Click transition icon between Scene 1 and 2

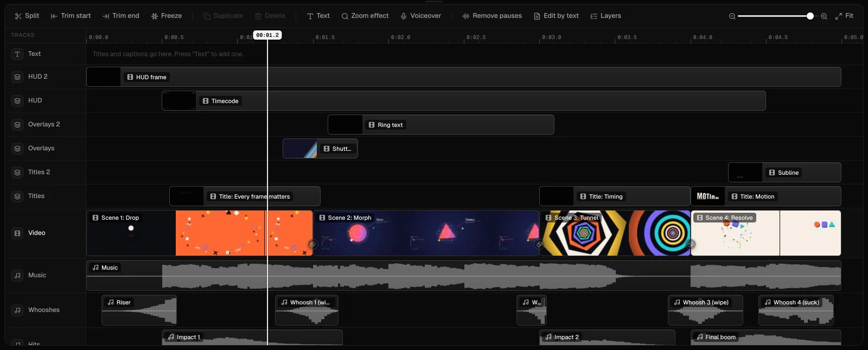312,244
